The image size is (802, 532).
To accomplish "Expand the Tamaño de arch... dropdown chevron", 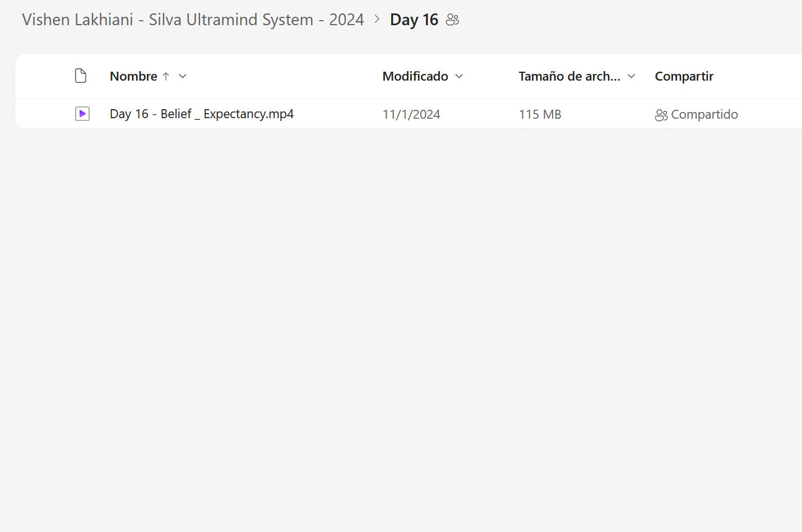I will [632, 77].
